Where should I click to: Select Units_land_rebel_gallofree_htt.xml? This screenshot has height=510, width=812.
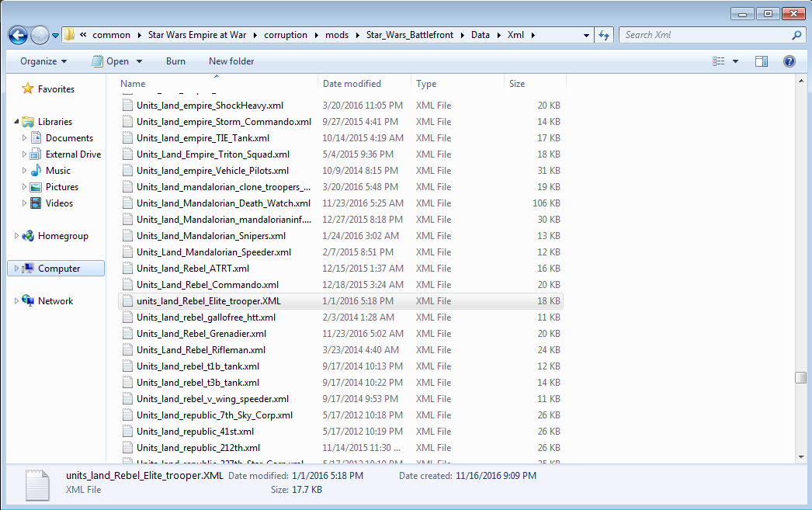click(206, 317)
